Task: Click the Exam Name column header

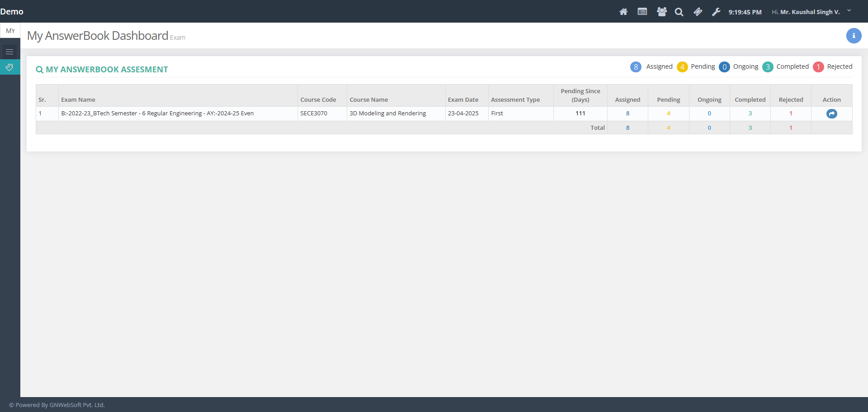Action: (x=78, y=100)
